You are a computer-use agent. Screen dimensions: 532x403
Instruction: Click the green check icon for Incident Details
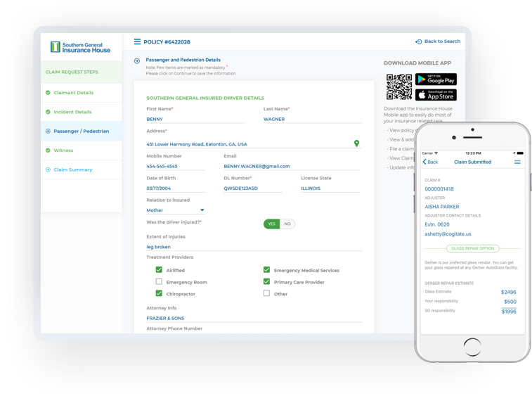click(x=48, y=112)
